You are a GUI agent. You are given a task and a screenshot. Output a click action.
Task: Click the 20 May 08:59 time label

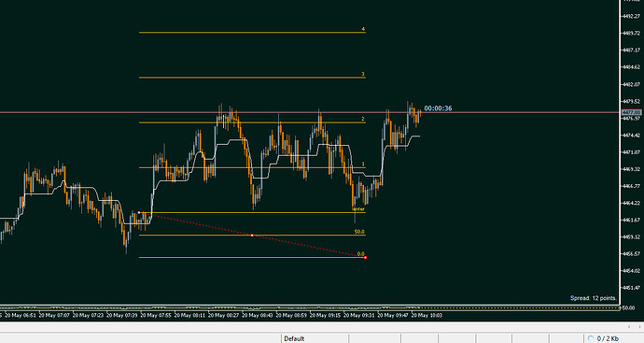coord(291,316)
